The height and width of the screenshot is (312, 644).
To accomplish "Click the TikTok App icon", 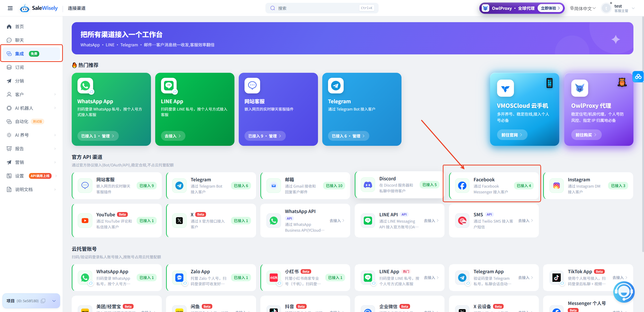I will click(556, 278).
